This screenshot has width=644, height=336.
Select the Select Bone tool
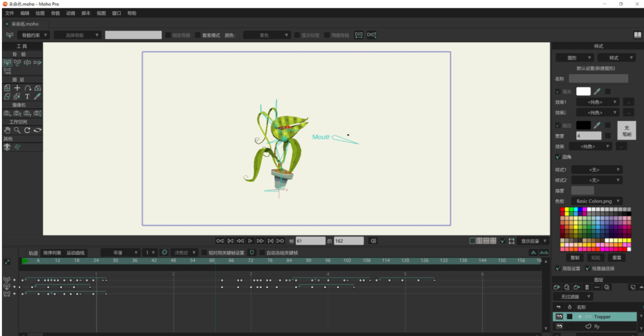click(x=8, y=63)
